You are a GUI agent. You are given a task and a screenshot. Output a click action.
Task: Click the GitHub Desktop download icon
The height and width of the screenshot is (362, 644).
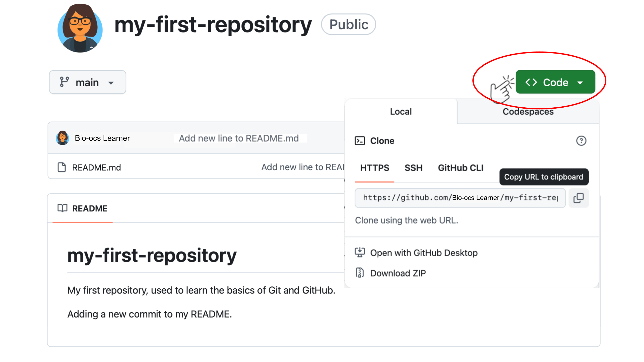pyautogui.click(x=360, y=253)
